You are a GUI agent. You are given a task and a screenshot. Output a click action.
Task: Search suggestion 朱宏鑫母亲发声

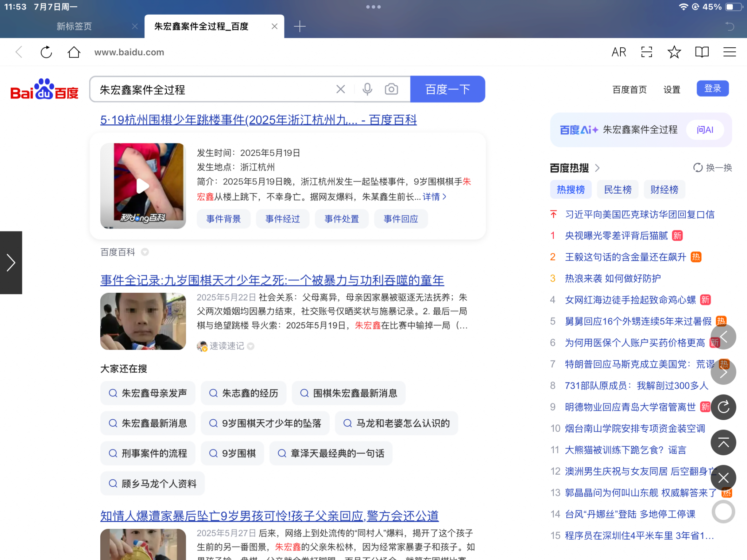[148, 393]
